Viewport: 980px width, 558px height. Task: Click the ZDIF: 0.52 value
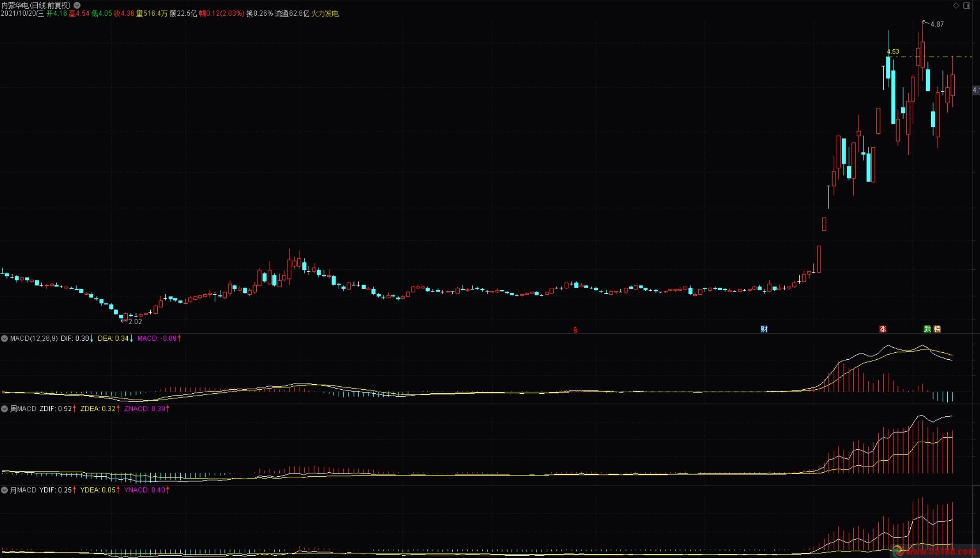[55, 409]
